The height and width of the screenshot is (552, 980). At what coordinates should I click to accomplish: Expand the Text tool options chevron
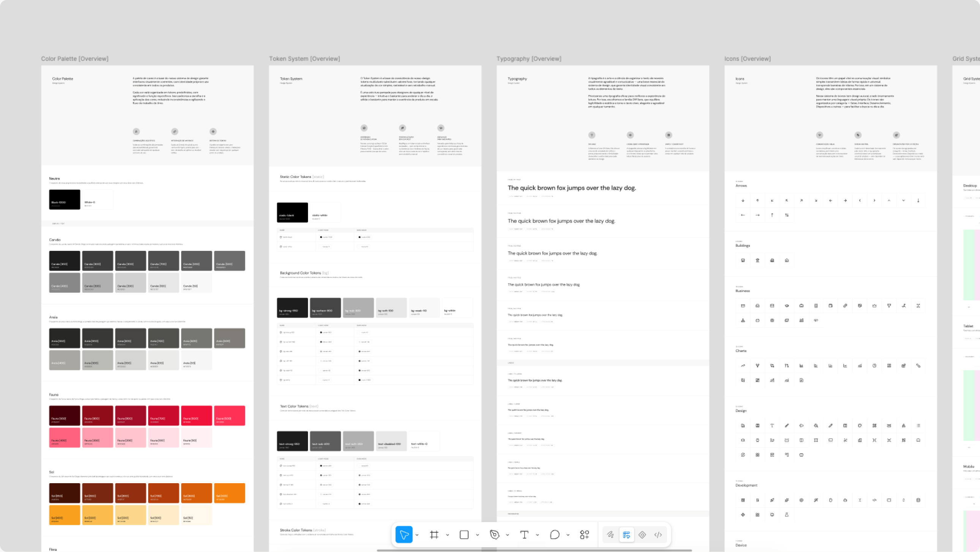coord(537,535)
